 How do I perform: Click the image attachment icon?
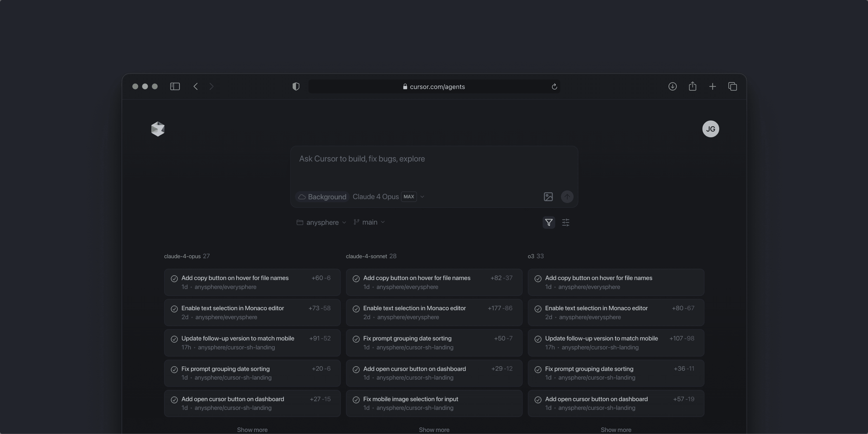[548, 197]
